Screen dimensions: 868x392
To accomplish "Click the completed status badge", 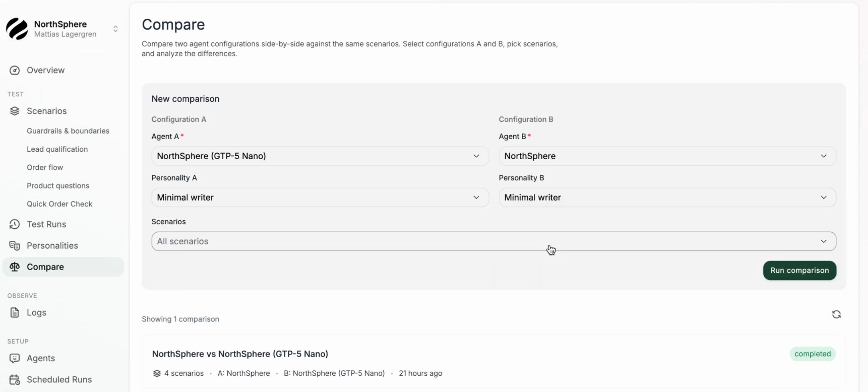I will pos(813,354).
